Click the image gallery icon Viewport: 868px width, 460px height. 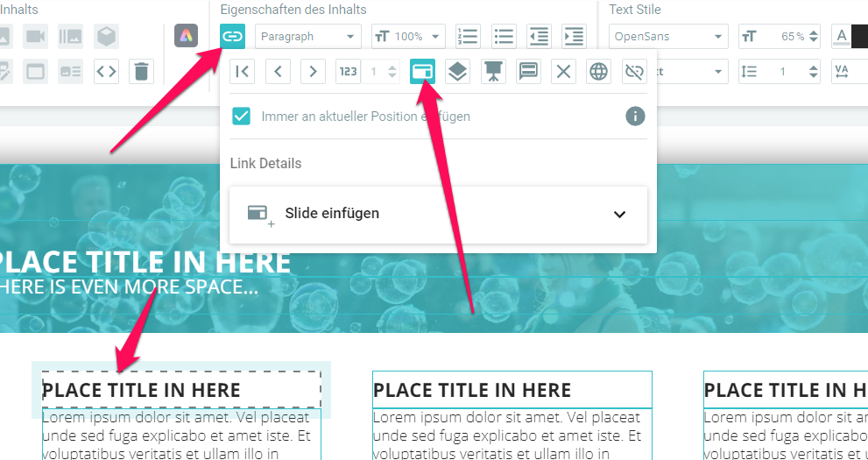point(71,37)
